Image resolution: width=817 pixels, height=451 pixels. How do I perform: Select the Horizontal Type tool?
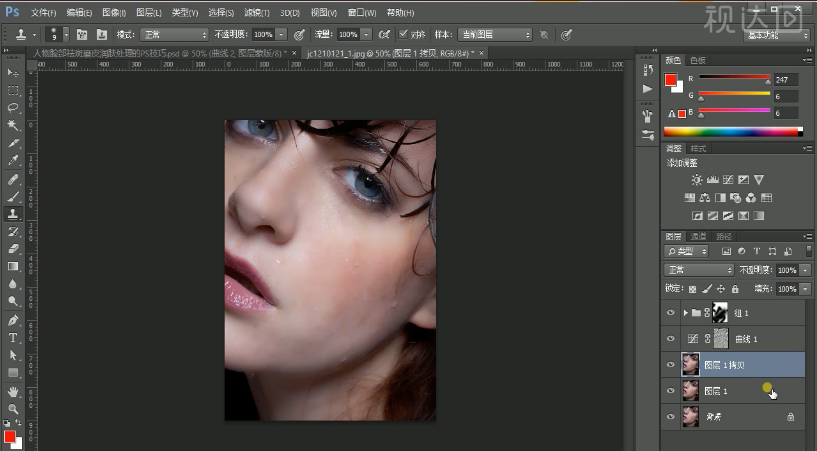coord(13,337)
